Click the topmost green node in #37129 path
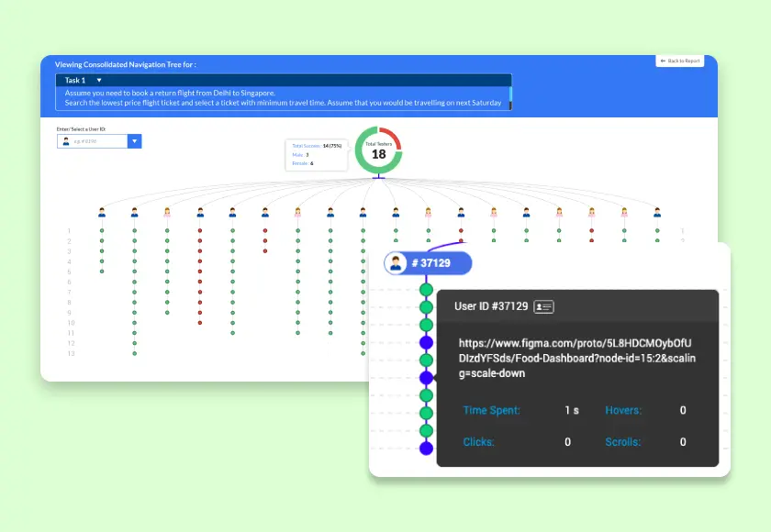 point(426,290)
